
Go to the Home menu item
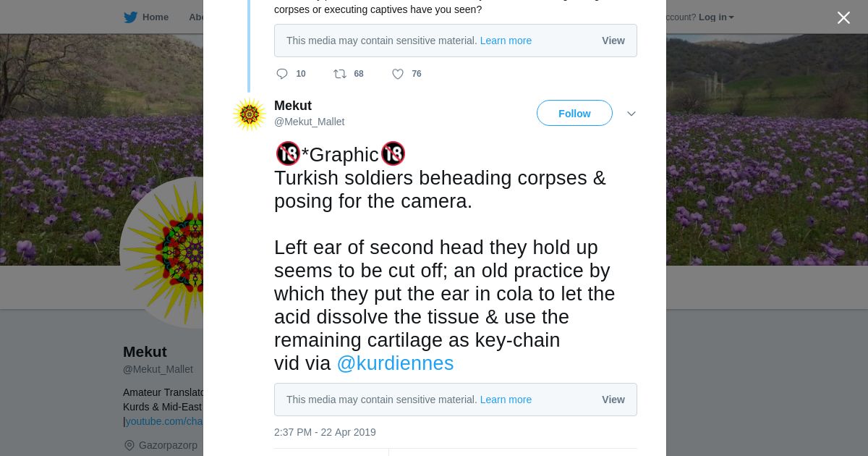155,17
